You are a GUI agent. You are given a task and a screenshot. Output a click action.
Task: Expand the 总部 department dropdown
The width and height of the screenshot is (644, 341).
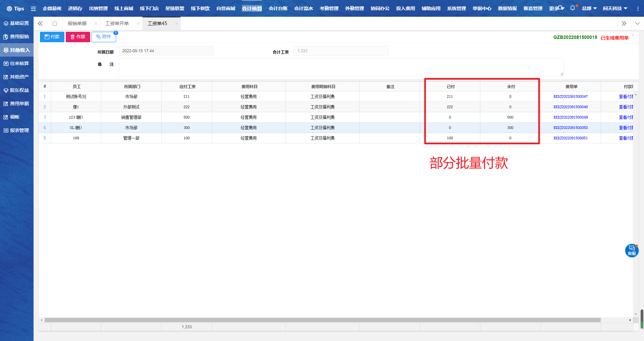[x=589, y=8]
